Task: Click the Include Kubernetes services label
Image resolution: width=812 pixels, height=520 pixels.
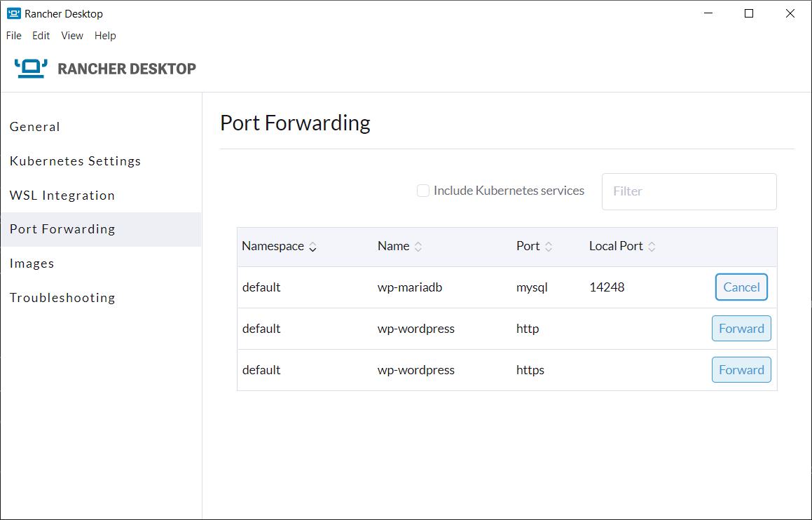Action: pyautogui.click(x=509, y=191)
